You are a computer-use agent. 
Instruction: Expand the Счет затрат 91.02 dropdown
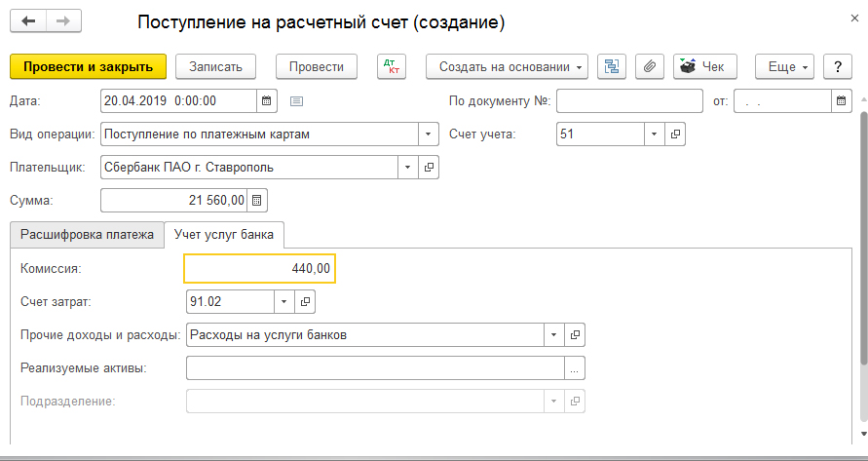(x=283, y=302)
